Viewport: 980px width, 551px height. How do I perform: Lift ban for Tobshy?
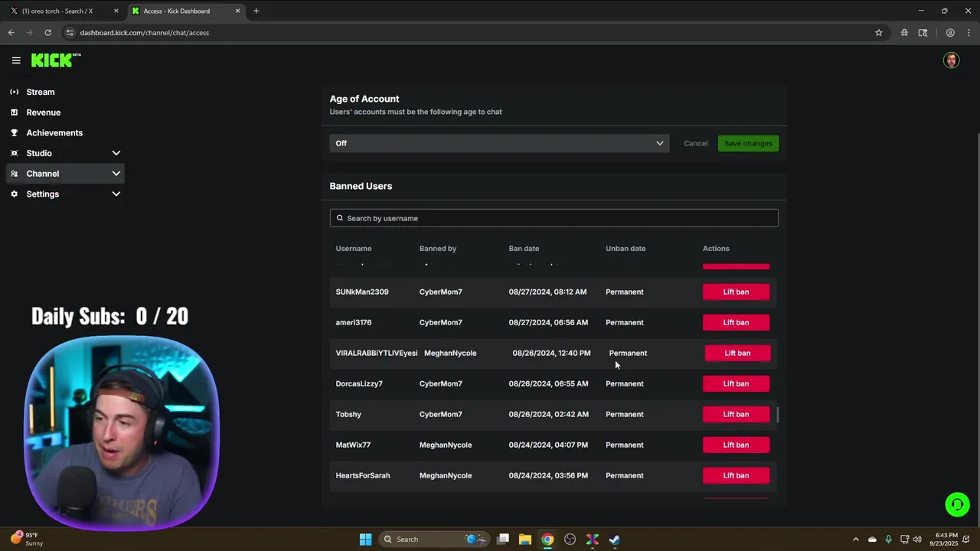click(736, 414)
